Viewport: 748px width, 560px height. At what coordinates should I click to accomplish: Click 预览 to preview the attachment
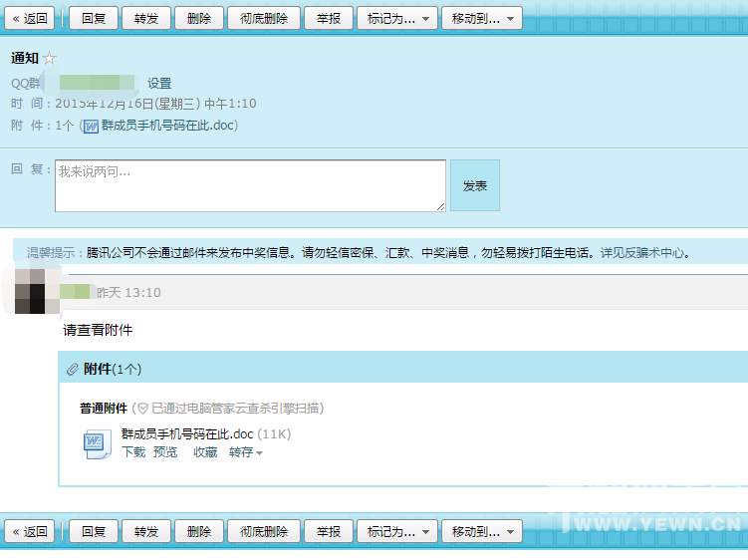[x=165, y=451]
